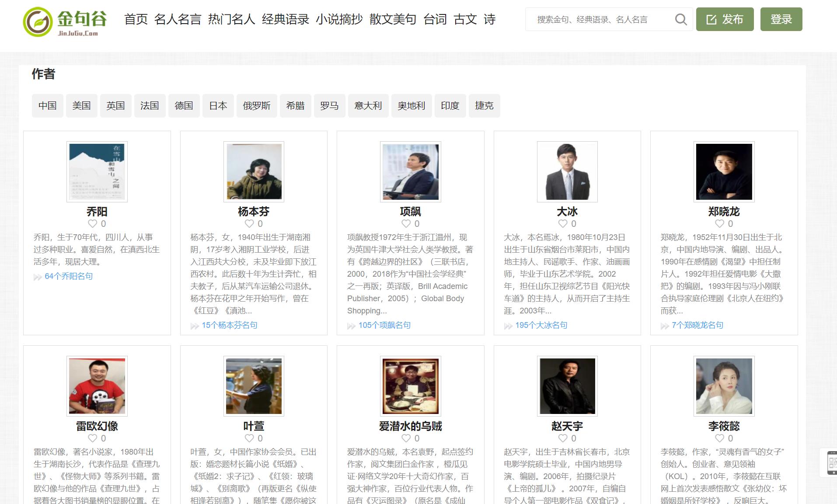This screenshot has height=504, width=837.
Task: Click the search magnifier icon
Action: coord(680,19)
